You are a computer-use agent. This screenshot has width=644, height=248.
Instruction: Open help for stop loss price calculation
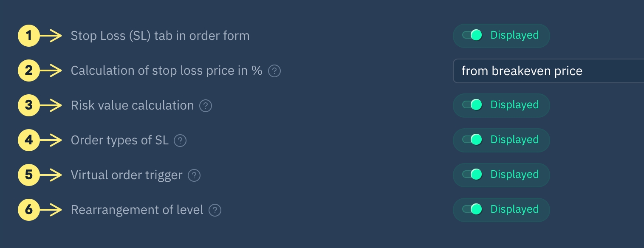(x=275, y=71)
